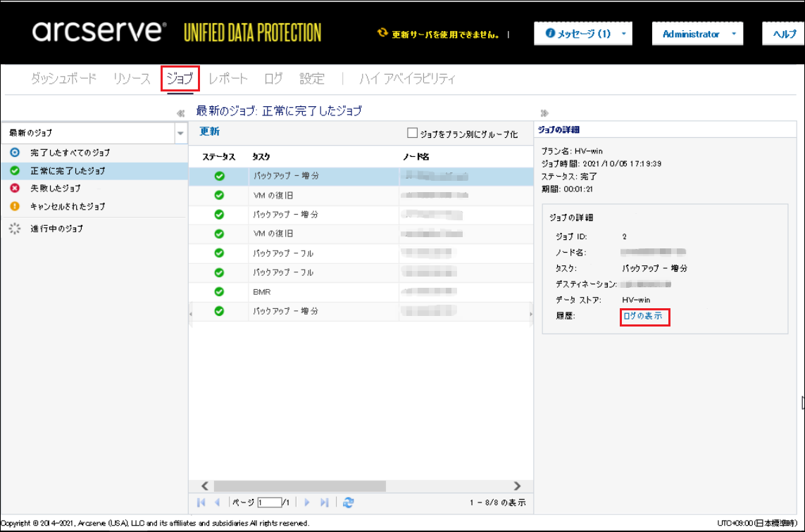This screenshot has width=805, height=532.
Task: Enable ジョブをプラン別にグループ化 checkbox
Action: [413, 133]
